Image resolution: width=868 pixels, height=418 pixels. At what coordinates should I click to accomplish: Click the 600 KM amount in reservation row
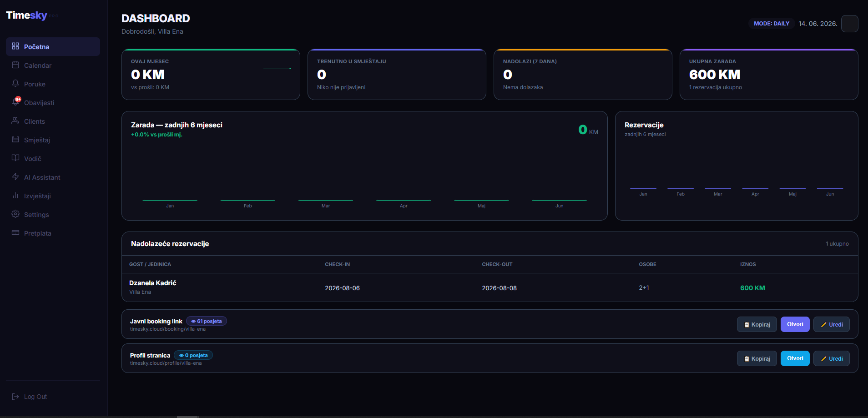752,288
